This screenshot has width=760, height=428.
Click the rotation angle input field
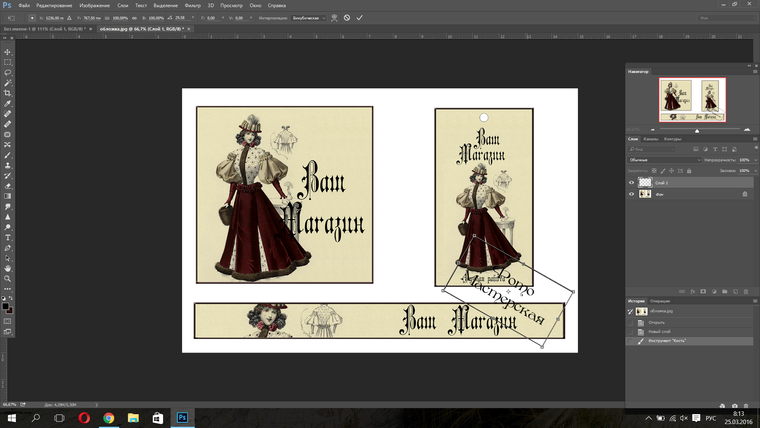[x=182, y=18]
